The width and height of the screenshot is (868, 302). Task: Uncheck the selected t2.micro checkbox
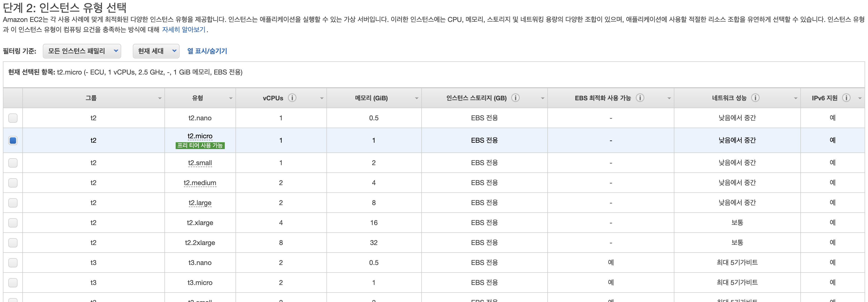click(13, 140)
